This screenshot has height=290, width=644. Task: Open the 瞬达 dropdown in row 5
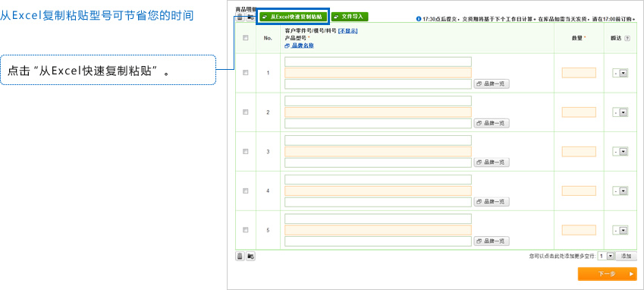pyautogui.click(x=620, y=230)
